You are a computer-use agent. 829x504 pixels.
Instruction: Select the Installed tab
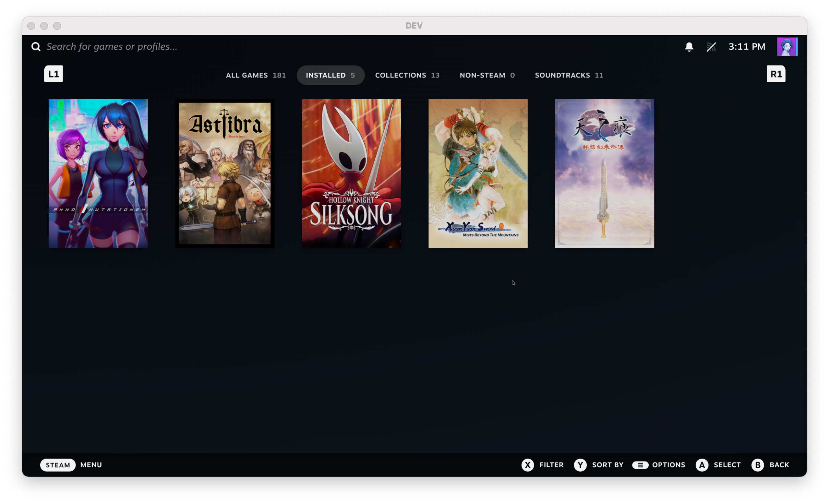coord(330,75)
